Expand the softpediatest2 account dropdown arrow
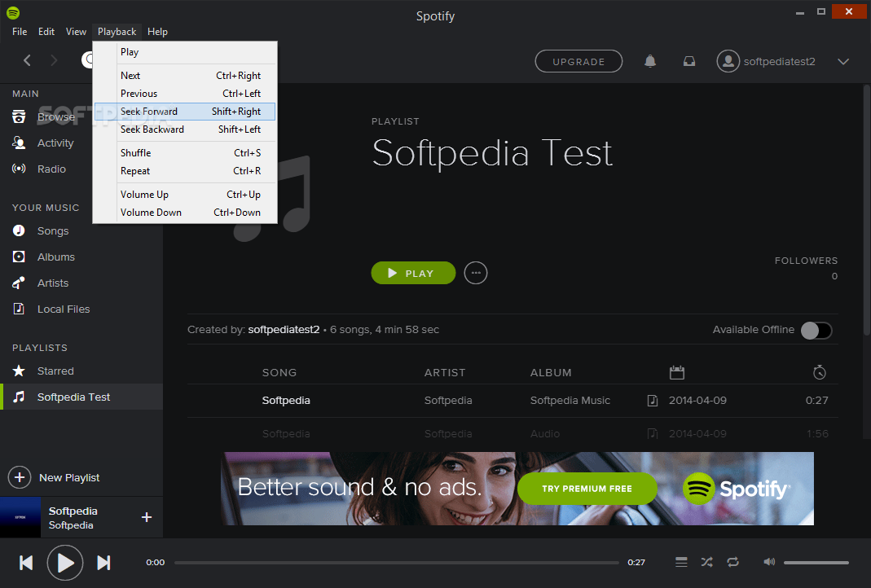871x588 pixels. [x=843, y=61]
